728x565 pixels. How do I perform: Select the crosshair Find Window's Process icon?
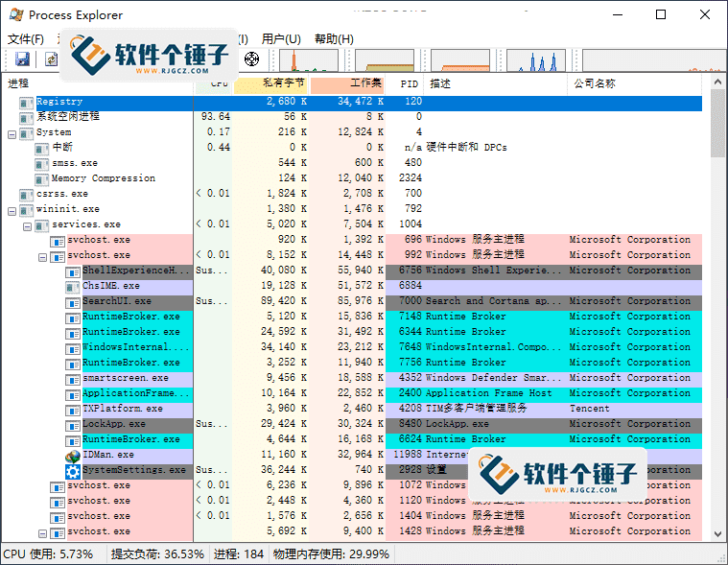[251, 59]
